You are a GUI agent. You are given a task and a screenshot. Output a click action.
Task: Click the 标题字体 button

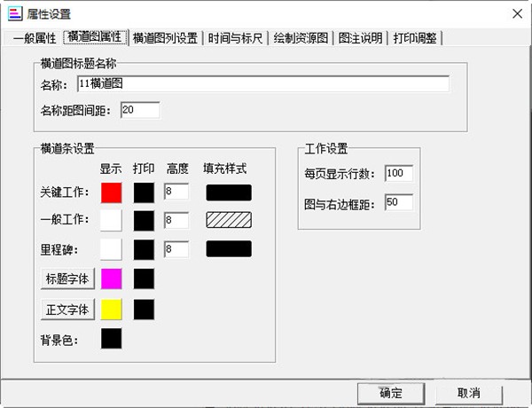coord(67,279)
